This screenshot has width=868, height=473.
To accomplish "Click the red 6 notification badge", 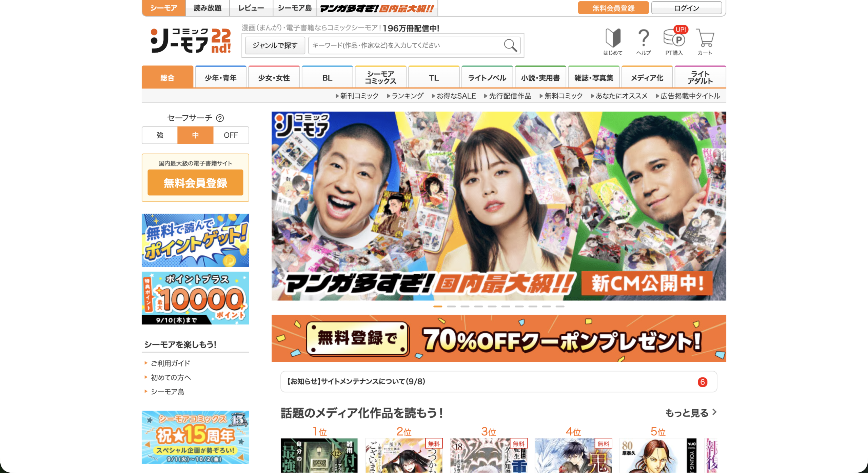I will [703, 382].
